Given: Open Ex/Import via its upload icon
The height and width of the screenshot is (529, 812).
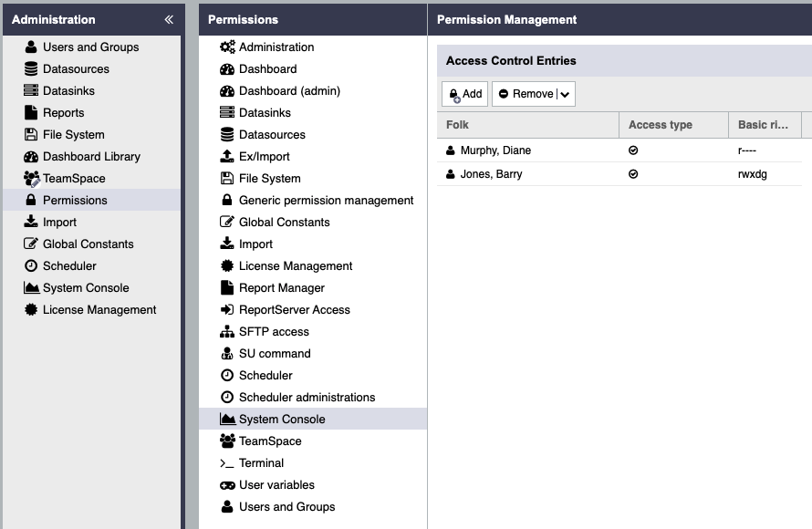Looking at the screenshot, I should [227, 156].
